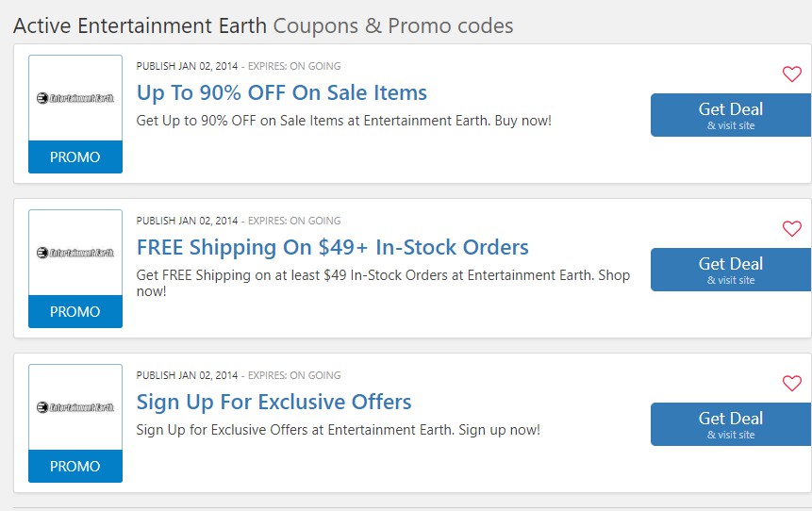812x511 pixels.
Task: Click the 90% OFF sale items description text
Action: click(343, 121)
